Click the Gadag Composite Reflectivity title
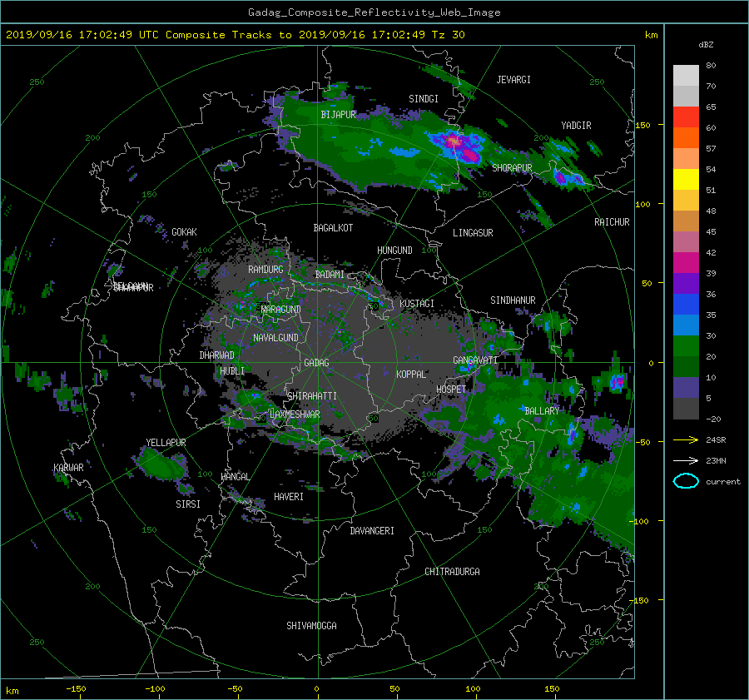Viewport: 749px width, 700px height. click(374, 12)
